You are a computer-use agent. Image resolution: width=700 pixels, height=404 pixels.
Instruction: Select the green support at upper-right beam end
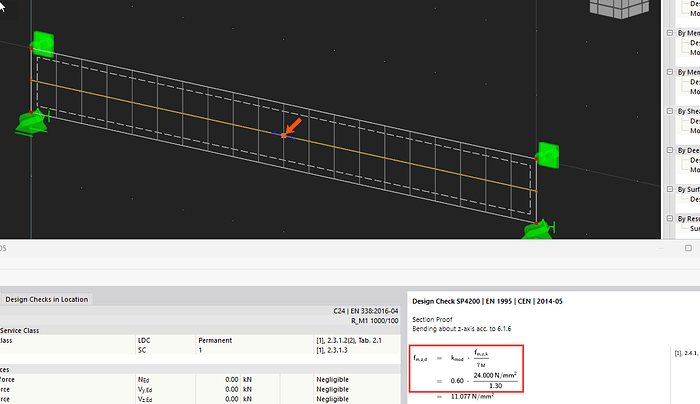pos(547,155)
